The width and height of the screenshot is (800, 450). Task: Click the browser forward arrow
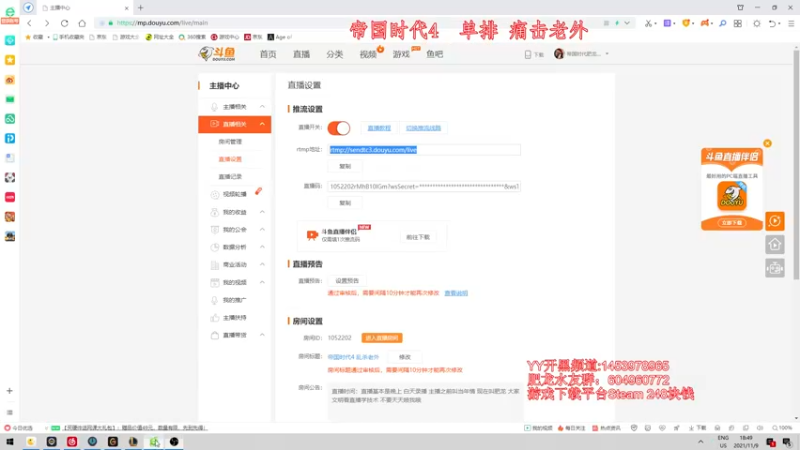(46, 23)
